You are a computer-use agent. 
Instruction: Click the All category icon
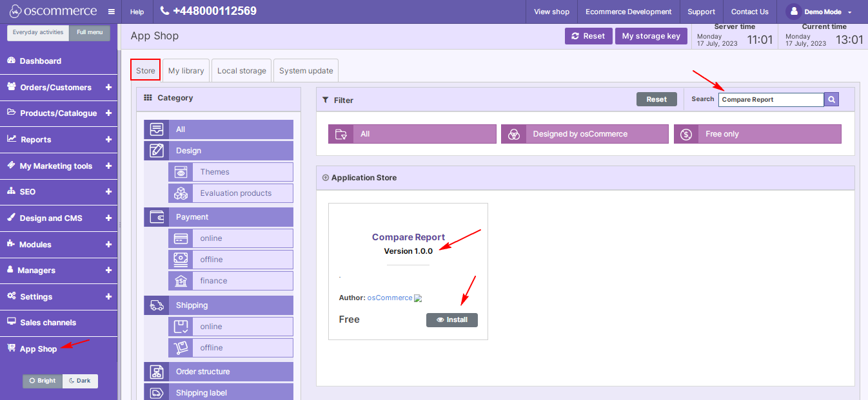coord(157,129)
